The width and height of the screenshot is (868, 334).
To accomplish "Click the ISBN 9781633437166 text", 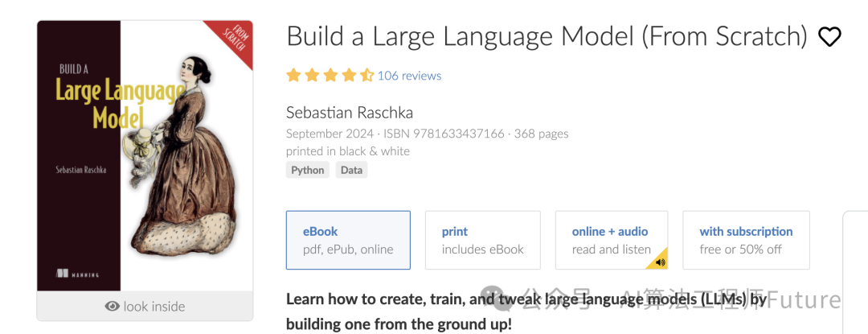I will (x=444, y=134).
